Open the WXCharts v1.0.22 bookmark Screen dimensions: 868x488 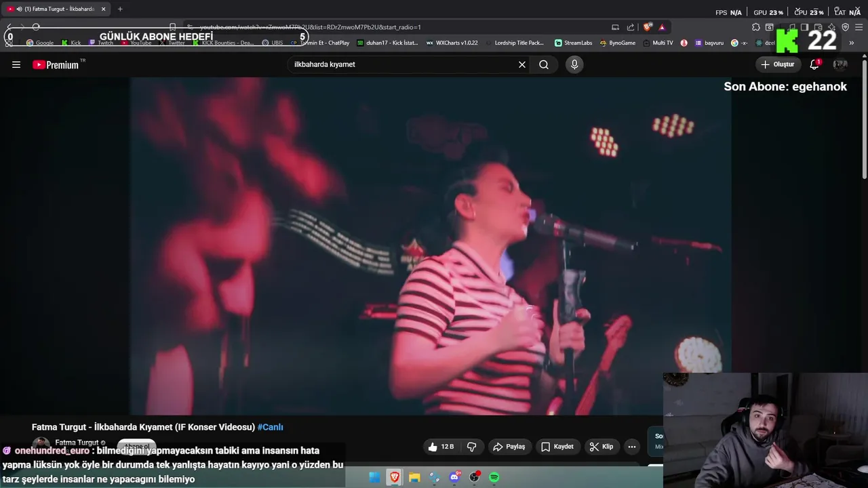pyautogui.click(x=452, y=43)
